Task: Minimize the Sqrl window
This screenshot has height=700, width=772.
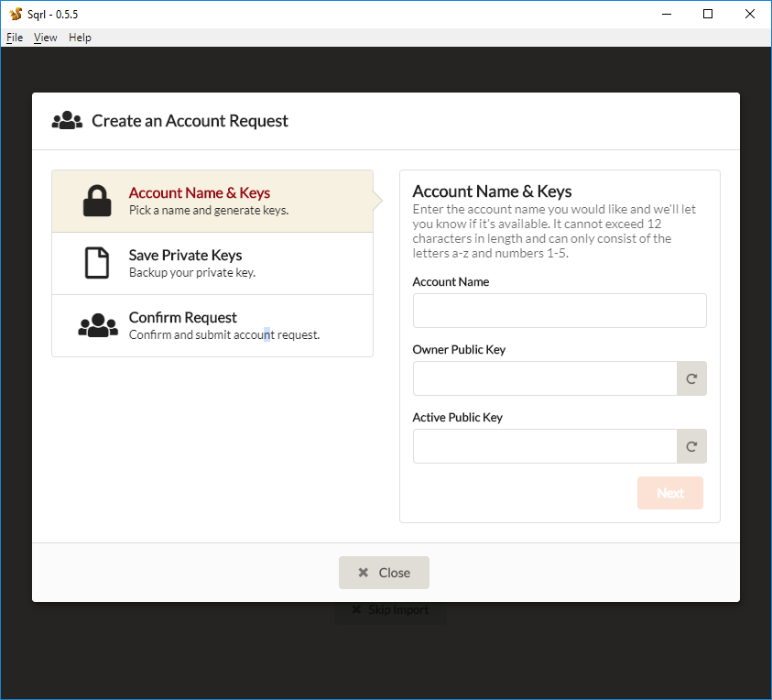Action: point(667,14)
